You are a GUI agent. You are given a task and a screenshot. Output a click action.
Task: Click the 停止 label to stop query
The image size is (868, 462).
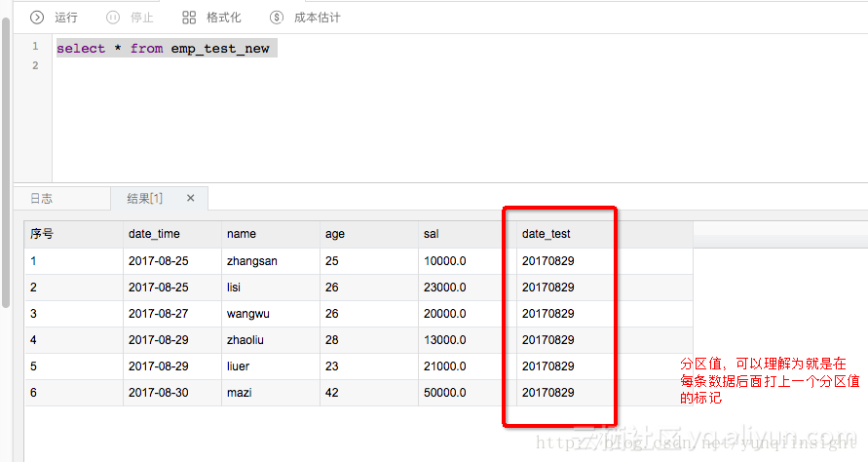[x=141, y=18]
